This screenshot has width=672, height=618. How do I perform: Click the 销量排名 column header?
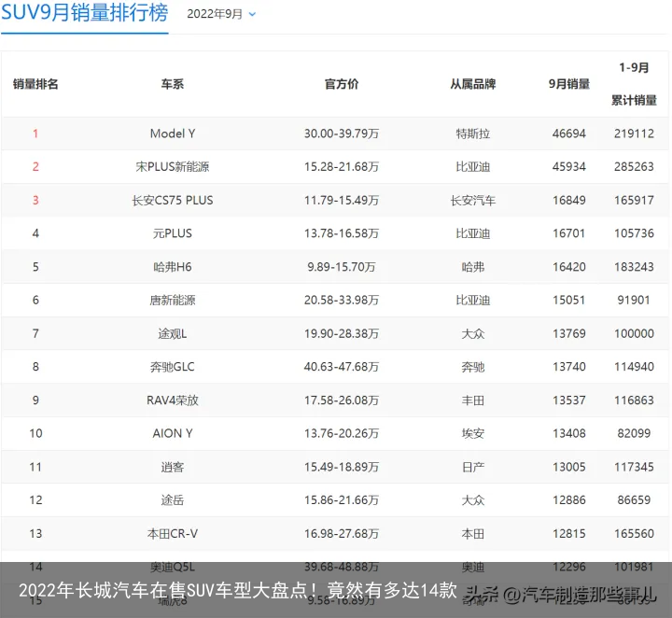[35, 84]
